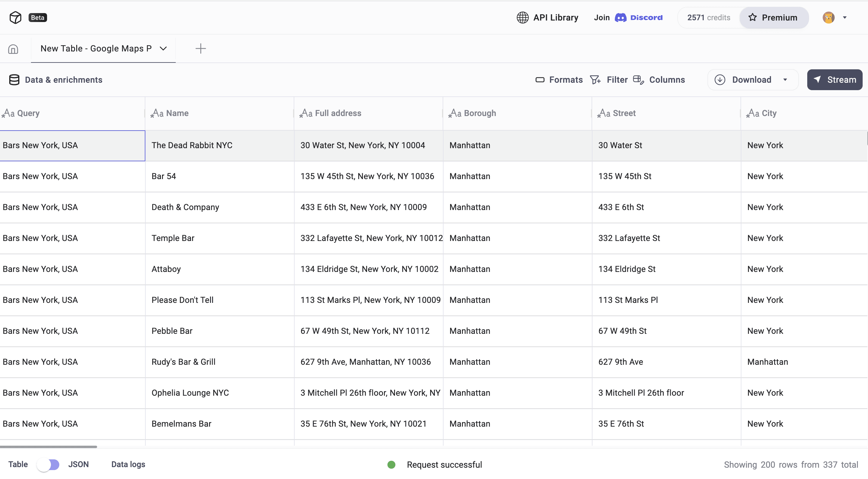Open the API Library globe icon

523,18
